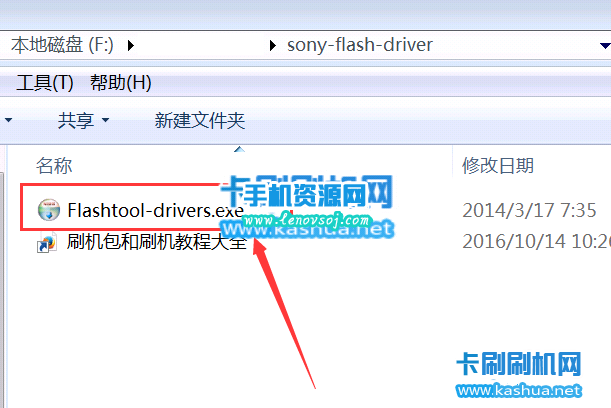Select the 刷机包和刷机教程大全 file name
611x408 pixels.
157,242
